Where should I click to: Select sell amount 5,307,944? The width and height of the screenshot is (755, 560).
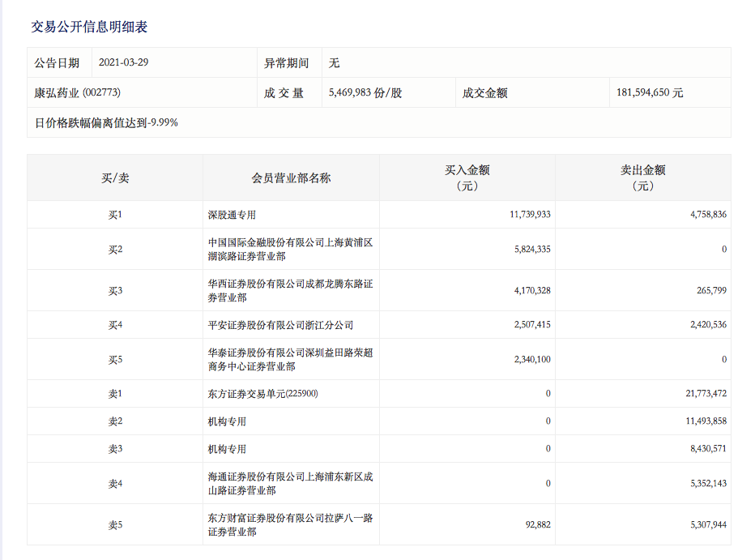pyautogui.click(x=708, y=524)
